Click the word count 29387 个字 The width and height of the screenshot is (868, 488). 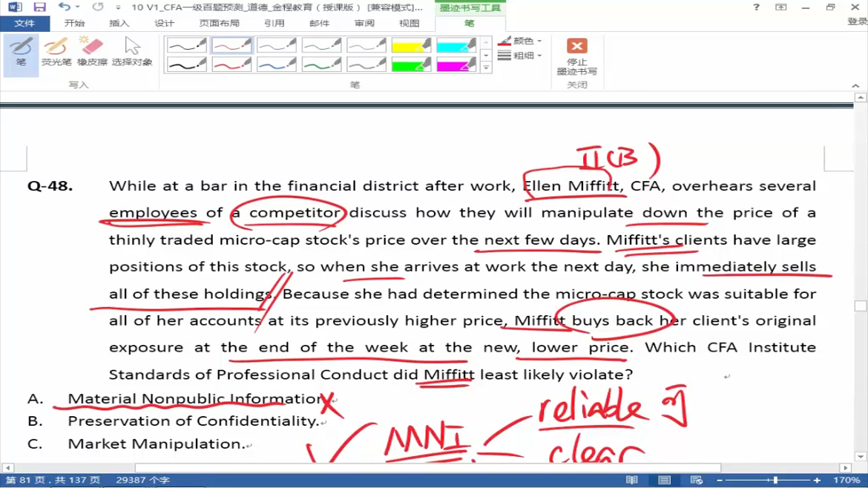(x=143, y=480)
